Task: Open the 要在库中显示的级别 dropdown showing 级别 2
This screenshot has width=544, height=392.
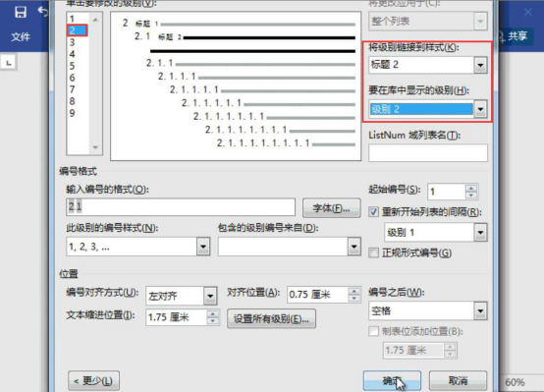Action: coord(480,109)
